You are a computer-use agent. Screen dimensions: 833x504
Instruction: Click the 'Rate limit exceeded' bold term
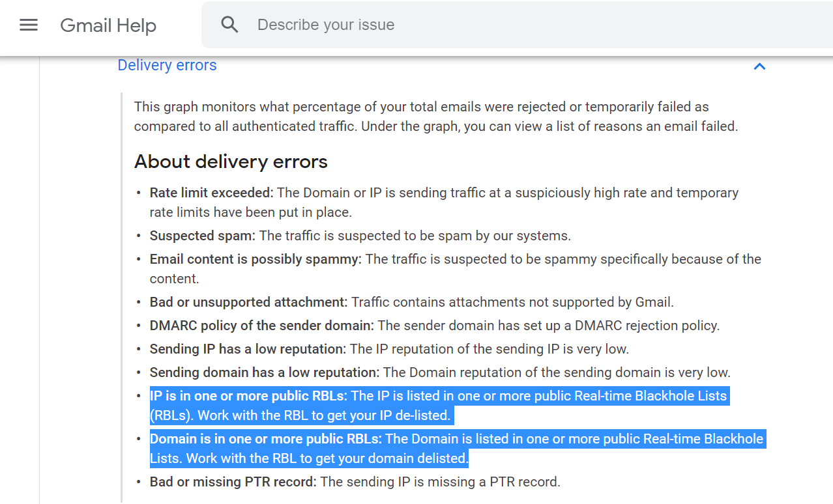point(211,193)
